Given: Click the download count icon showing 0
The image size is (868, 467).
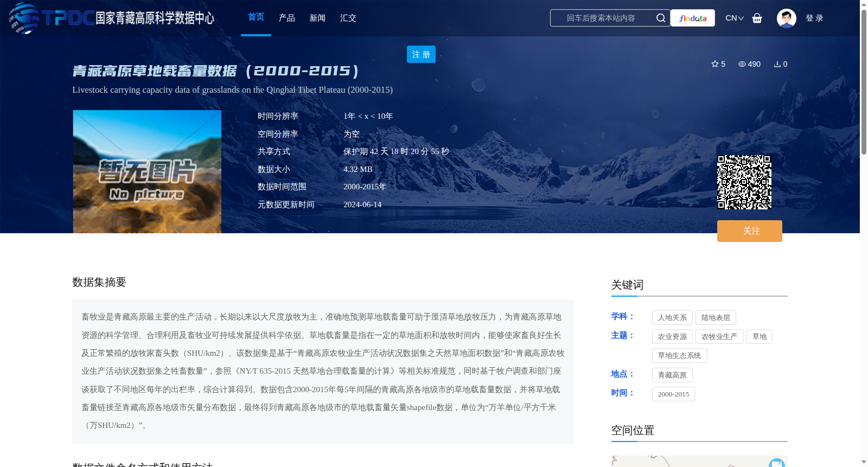Looking at the screenshot, I should pos(777,64).
